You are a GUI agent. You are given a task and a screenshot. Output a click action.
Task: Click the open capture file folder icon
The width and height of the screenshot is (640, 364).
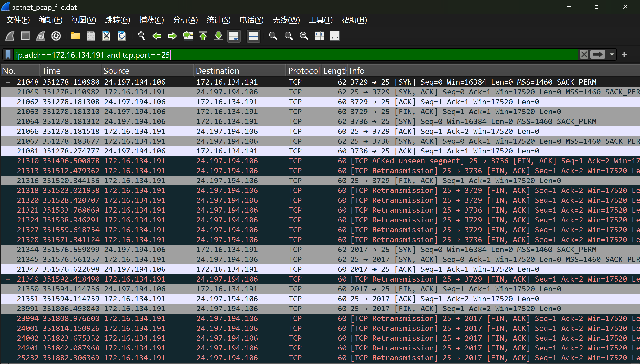pyautogui.click(x=76, y=36)
